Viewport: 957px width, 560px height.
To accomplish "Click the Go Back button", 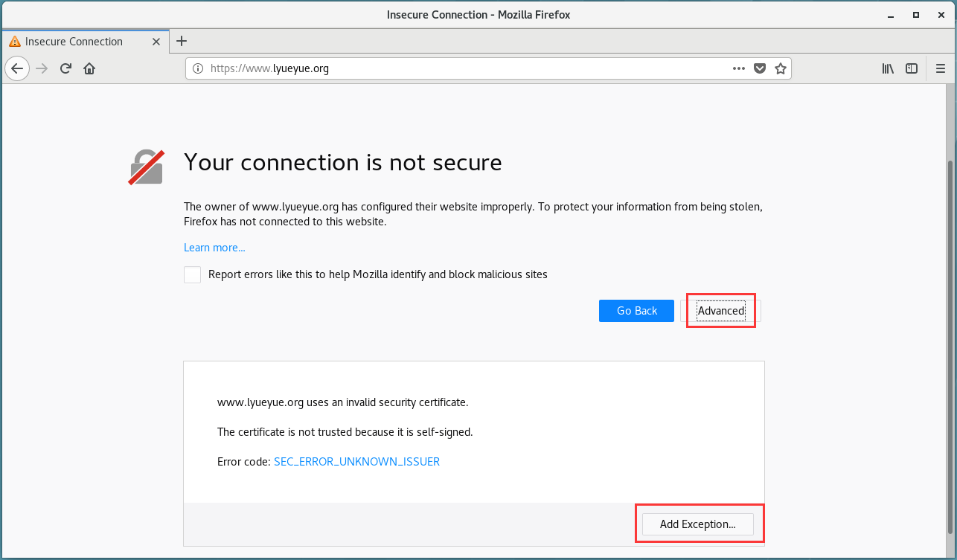I will (x=636, y=311).
